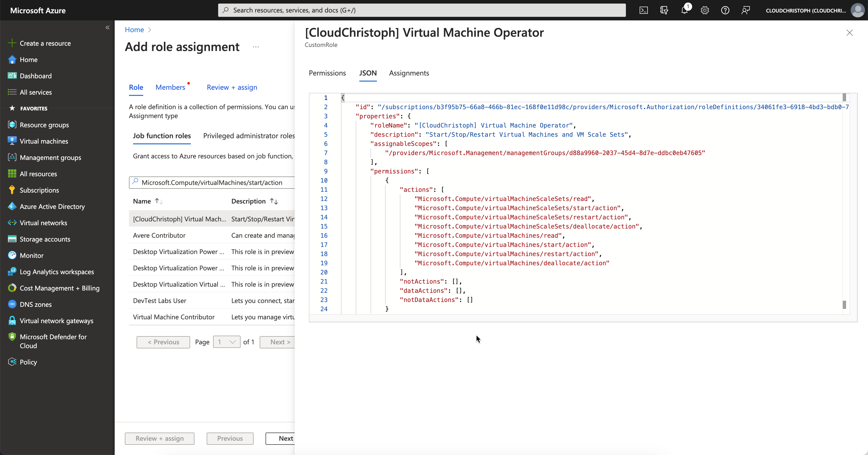Viewport: 868px width, 455px height.
Task: Click the help question mark icon
Action: (725, 10)
